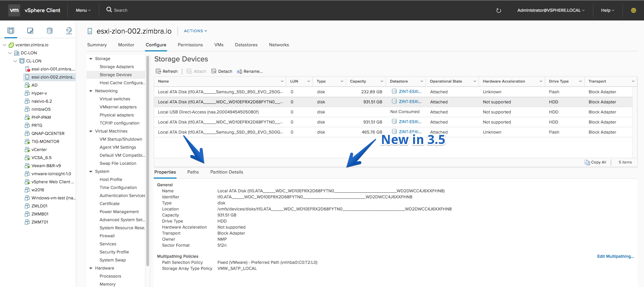
Task: Click the smiley feedback icon
Action: click(x=634, y=10)
